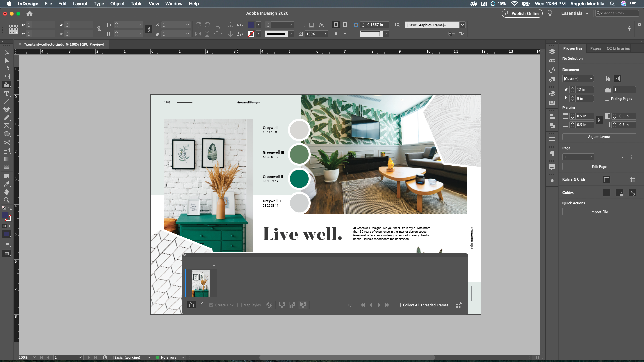The image size is (644, 362).
Task: Open the Text Wrap panel icon
Action: click(x=552, y=180)
